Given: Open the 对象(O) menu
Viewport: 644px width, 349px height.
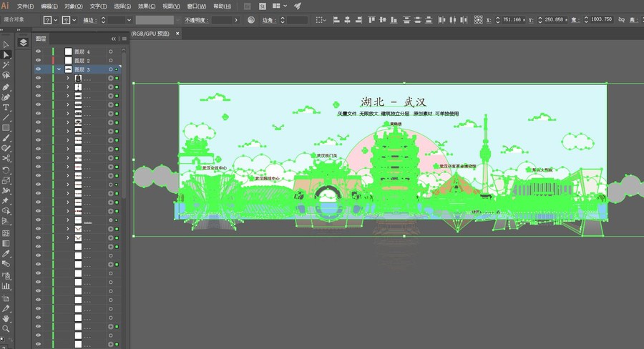Looking at the screenshot, I should [x=74, y=6].
